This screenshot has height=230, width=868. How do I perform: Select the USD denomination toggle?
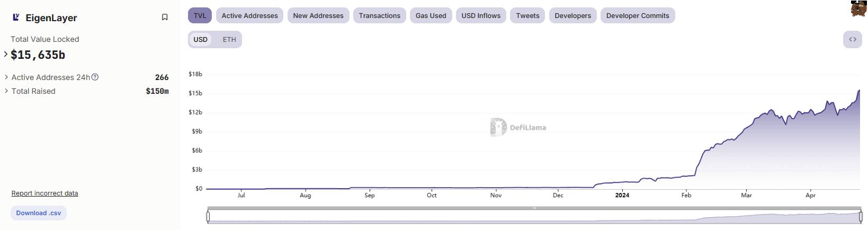pyautogui.click(x=200, y=39)
